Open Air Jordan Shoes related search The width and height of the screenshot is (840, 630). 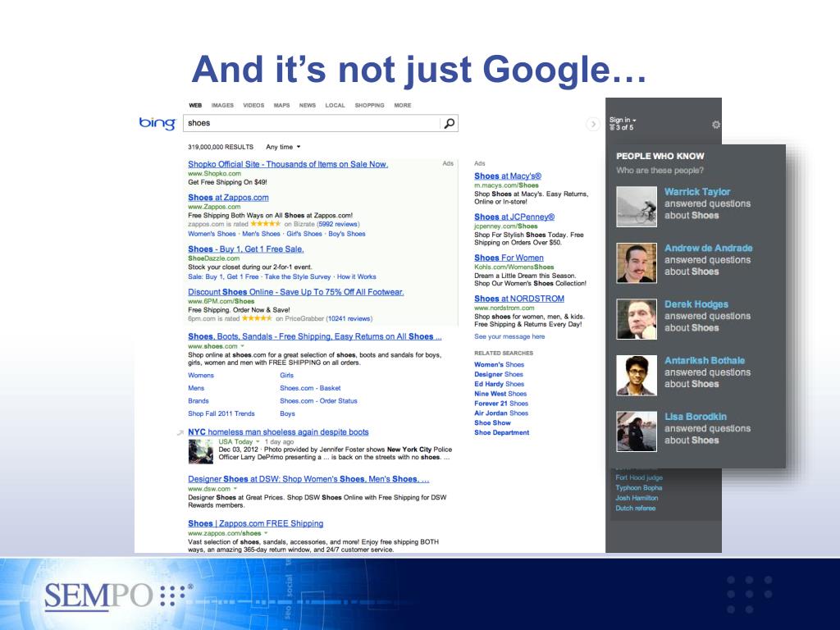pos(501,413)
